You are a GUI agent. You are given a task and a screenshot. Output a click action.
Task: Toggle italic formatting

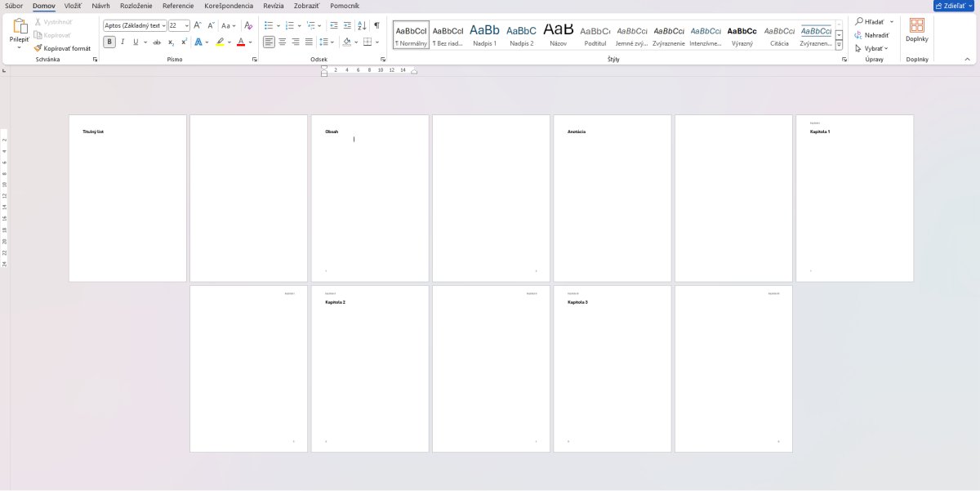tap(122, 42)
